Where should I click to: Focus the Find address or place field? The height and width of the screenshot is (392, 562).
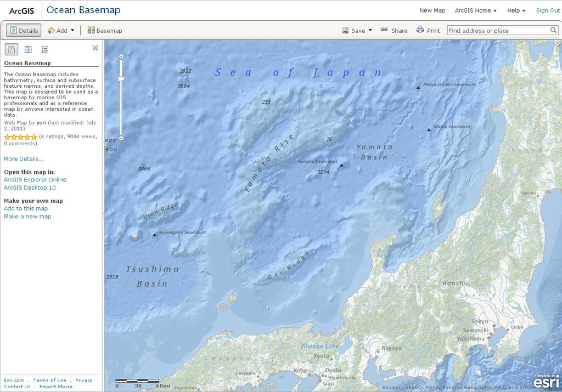click(x=498, y=31)
